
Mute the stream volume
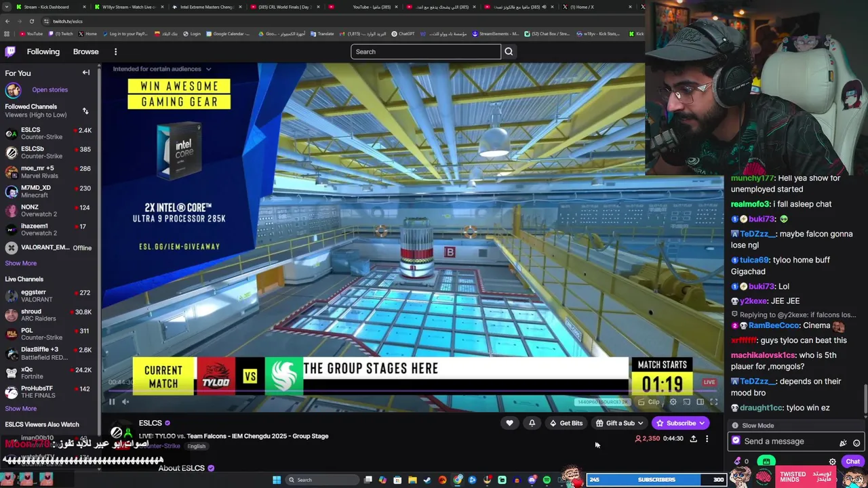(125, 402)
